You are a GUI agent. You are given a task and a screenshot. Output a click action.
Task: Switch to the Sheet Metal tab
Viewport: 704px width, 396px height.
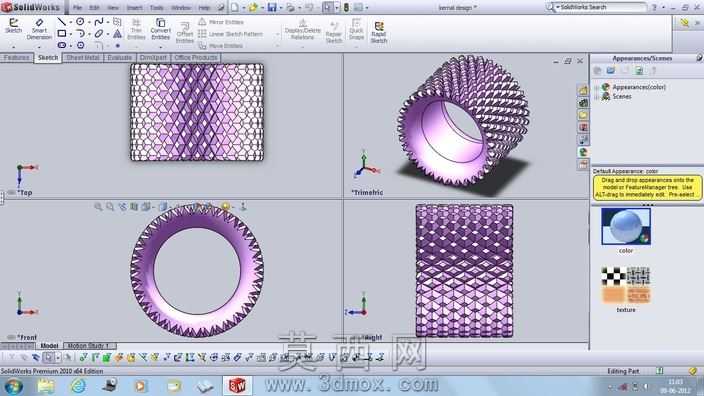[82, 57]
